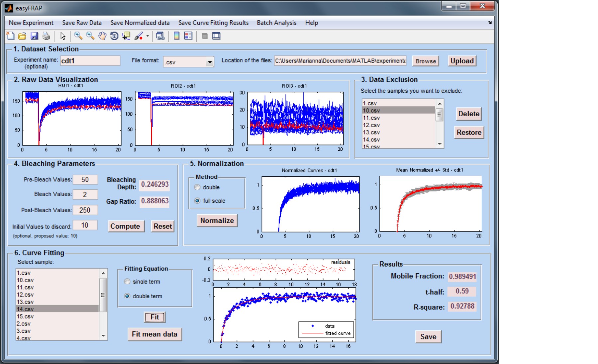Click the Insert Colorbar icon

(176, 36)
